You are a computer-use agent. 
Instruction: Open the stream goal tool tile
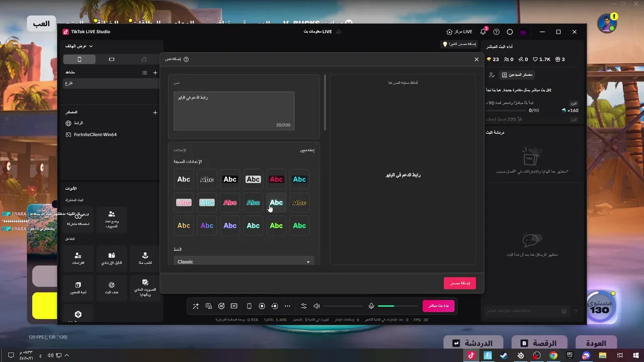pos(112,288)
